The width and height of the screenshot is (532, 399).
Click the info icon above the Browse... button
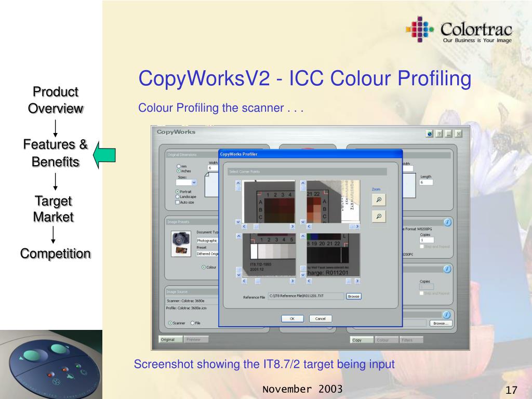[x=446, y=314]
